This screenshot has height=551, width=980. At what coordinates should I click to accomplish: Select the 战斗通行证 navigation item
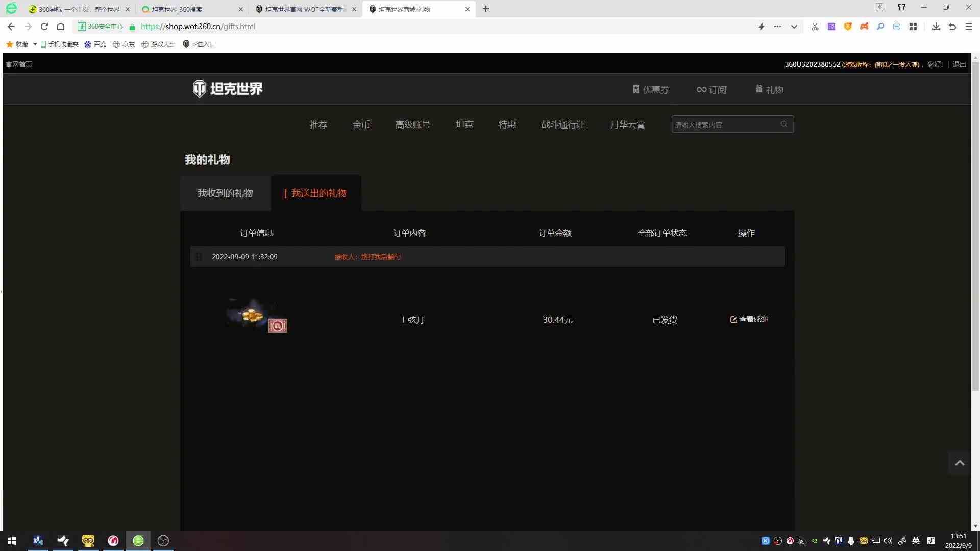click(x=563, y=124)
